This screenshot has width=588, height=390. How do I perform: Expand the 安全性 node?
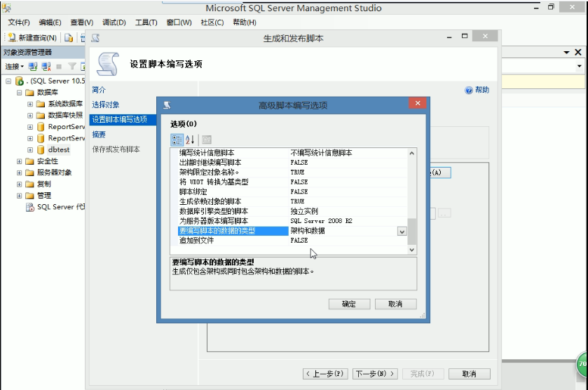click(x=19, y=161)
